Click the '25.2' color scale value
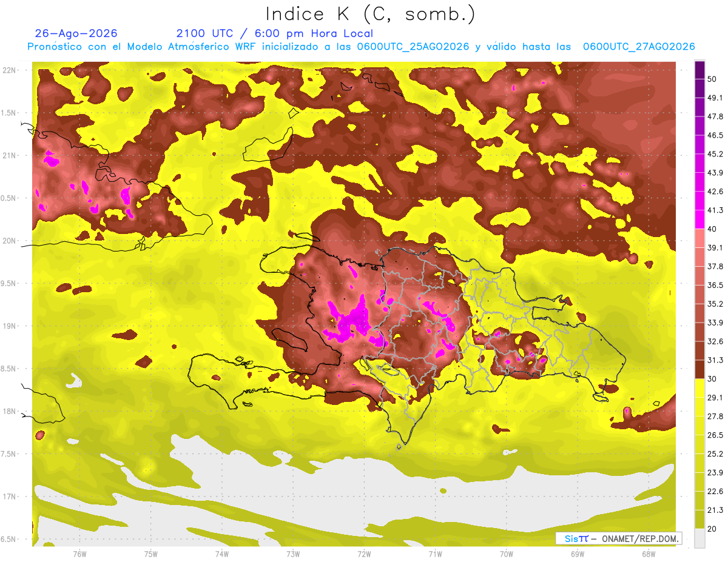 tap(715, 454)
